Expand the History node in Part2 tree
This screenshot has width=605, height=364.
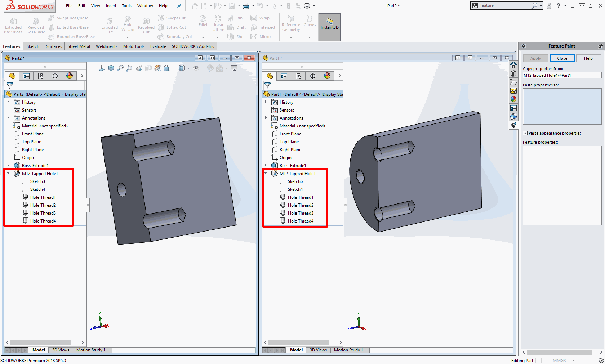[x=8, y=102]
